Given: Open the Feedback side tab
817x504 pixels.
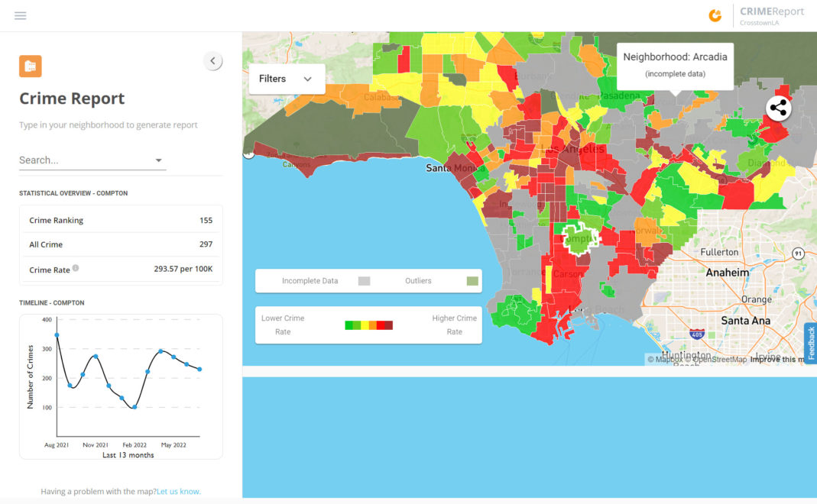Looking at the screenshot, I should point(811,343).
